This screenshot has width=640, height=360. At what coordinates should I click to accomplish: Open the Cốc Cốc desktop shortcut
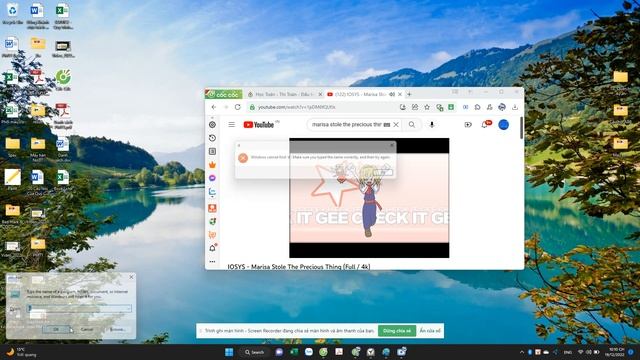click(63, 80)
